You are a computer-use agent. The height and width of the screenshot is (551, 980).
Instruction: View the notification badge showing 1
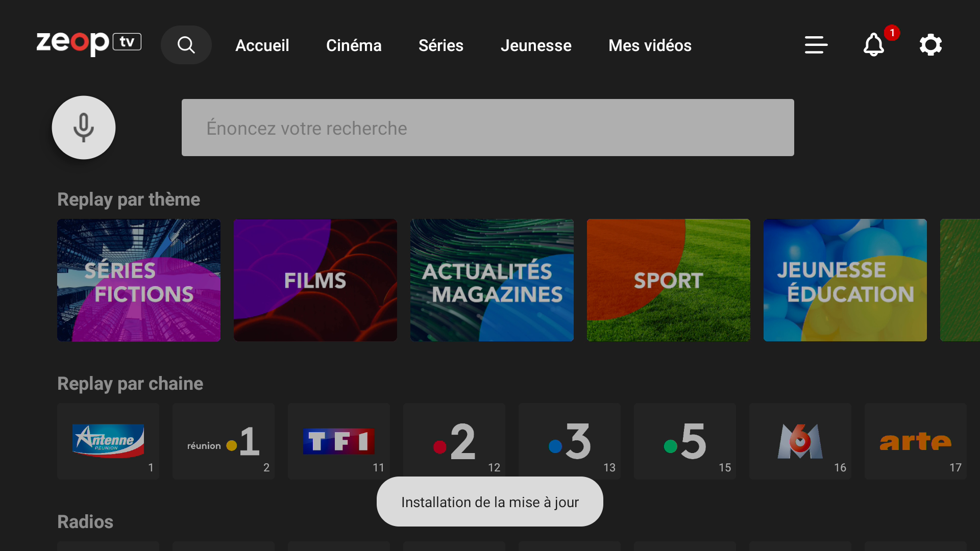click(x=892, y=33)
